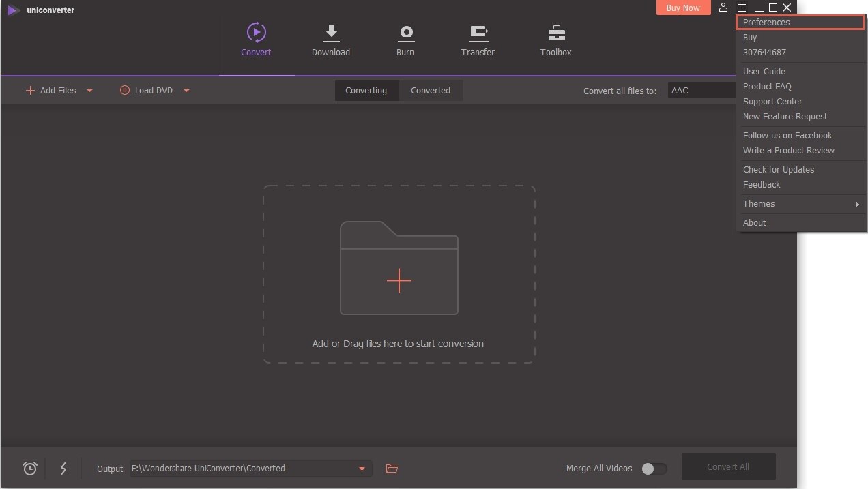Open the Transfer section icon
This screenshot has height=489, width=868.
(x=479, y=32)
